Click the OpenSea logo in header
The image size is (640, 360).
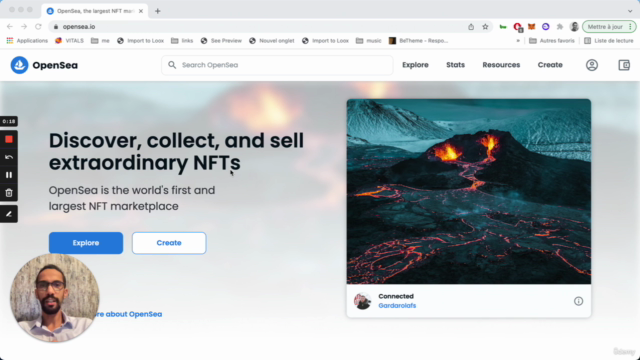[x=44, y=65]
